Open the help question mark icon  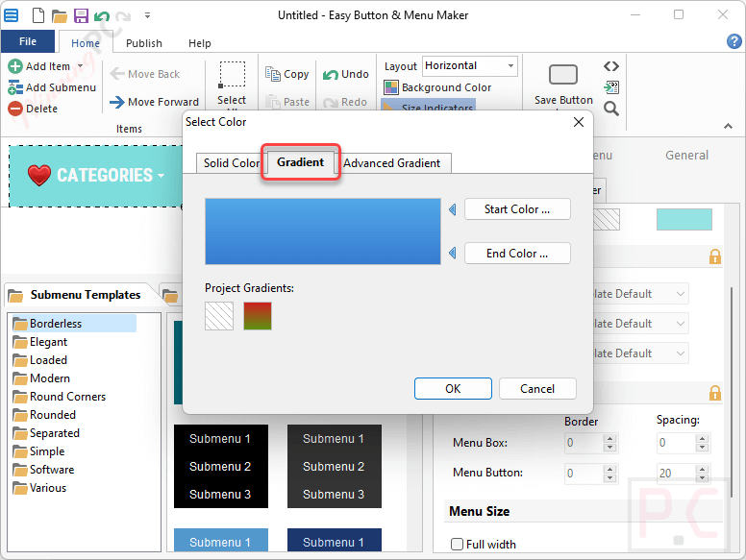pyautogui.click(x=734, y=41)
